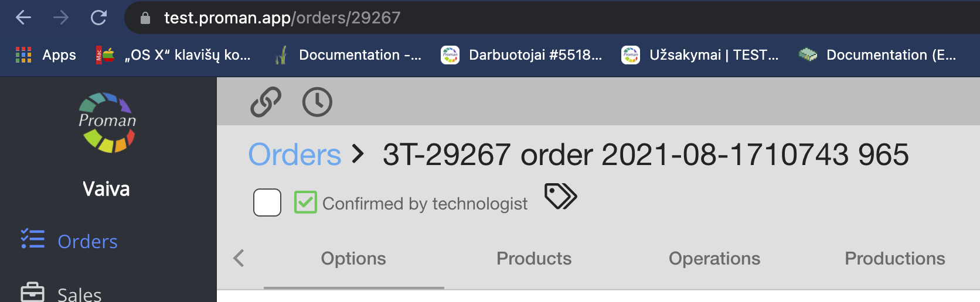Open the clock history icon
980x302 pixels.
pyautogui.click(x=317, y=102)
